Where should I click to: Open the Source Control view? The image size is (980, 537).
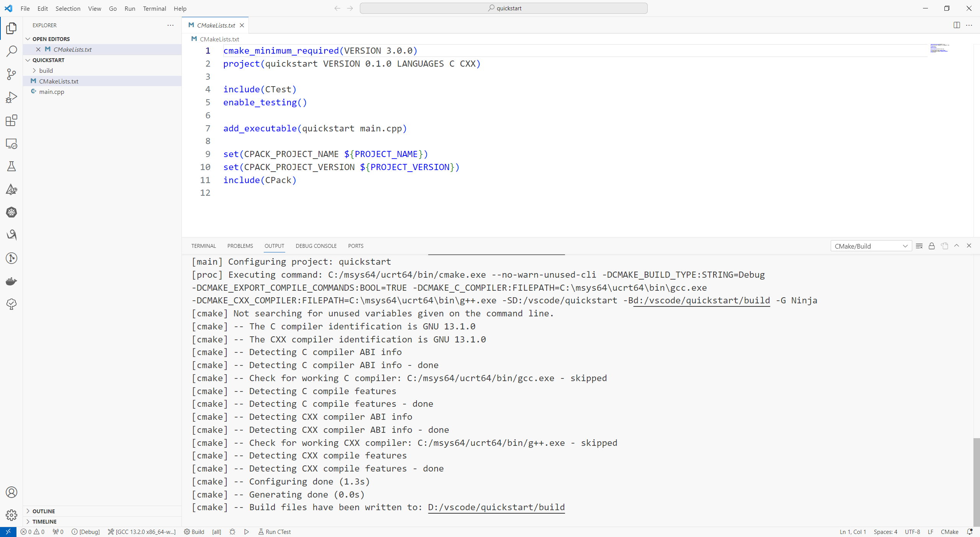11,74
